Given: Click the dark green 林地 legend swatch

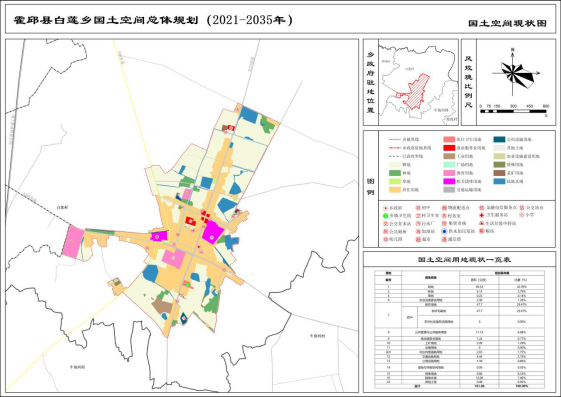Looking at the screenshot, I should pos(395,173).
